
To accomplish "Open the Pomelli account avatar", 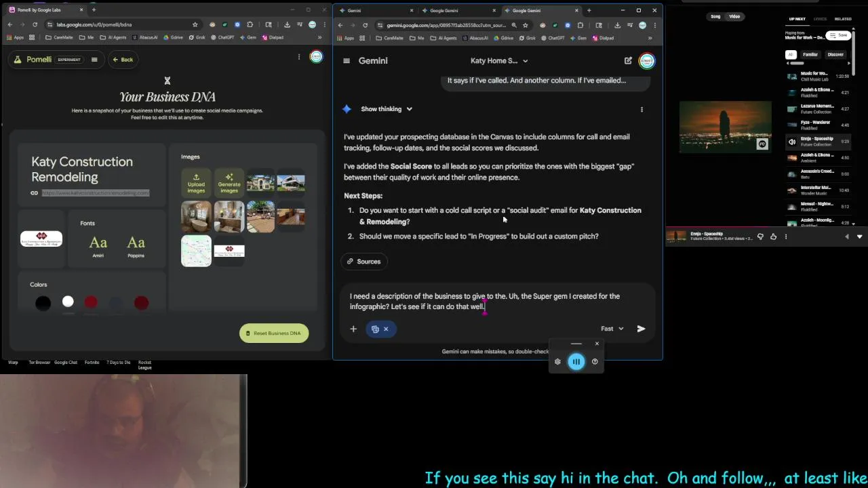I will 316,57.
